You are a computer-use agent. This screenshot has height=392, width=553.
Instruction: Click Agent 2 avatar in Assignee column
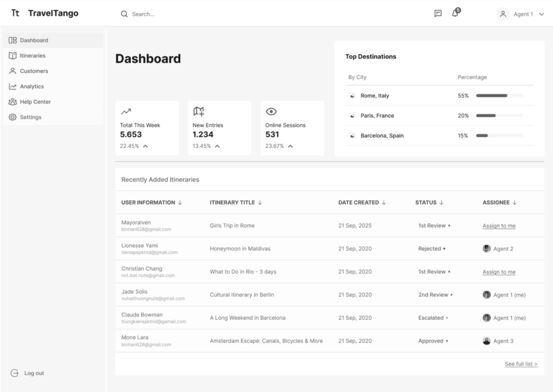[487, 249]
